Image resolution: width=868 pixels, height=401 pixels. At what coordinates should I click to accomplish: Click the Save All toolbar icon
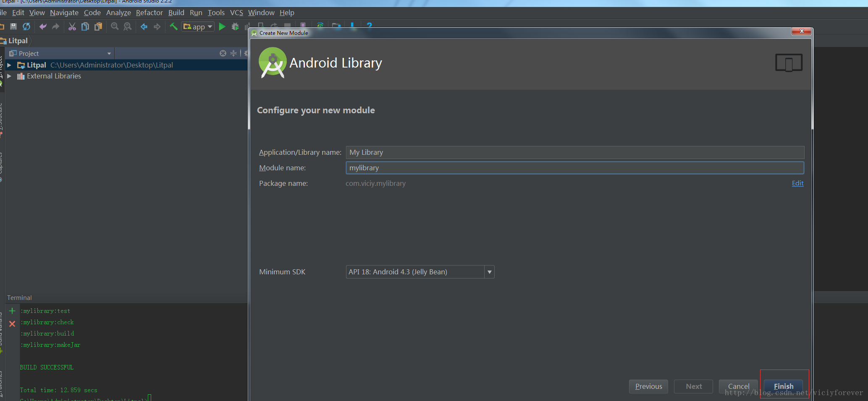13,26
